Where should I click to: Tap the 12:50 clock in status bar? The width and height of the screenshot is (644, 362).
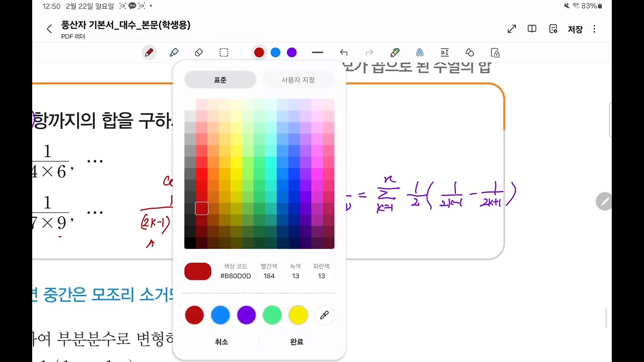point(51,7)
